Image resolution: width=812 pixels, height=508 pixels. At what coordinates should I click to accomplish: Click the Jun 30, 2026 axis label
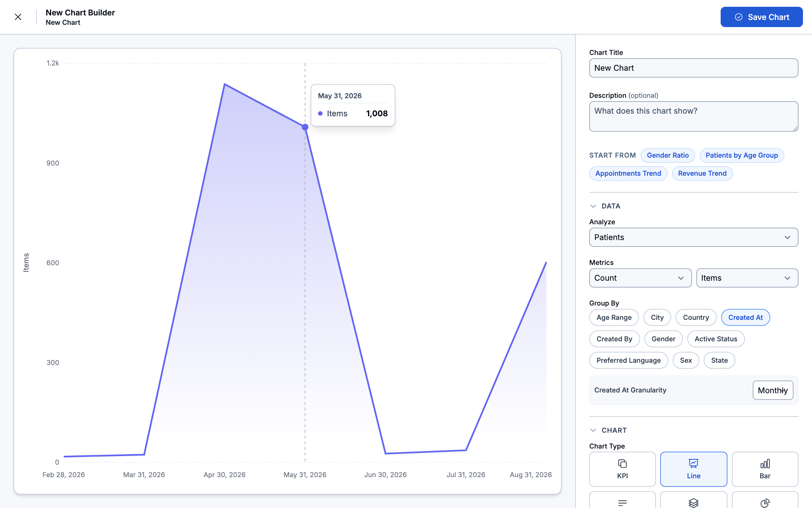point(385,475)
